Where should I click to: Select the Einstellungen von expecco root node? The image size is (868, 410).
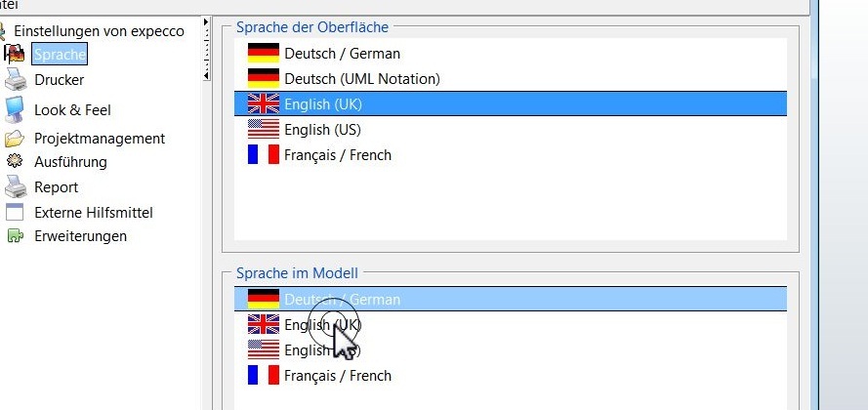click(99, 31)
